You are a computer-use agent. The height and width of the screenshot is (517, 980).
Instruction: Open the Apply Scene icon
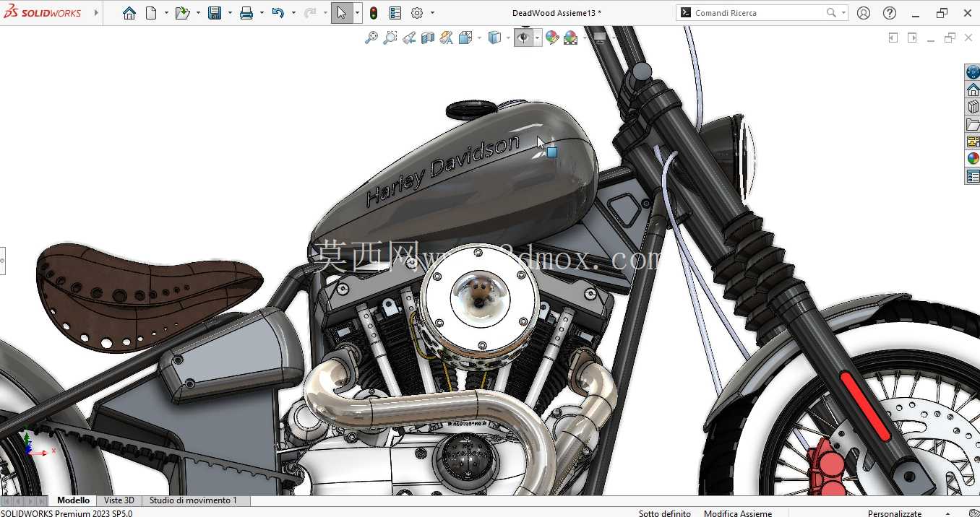571,38
